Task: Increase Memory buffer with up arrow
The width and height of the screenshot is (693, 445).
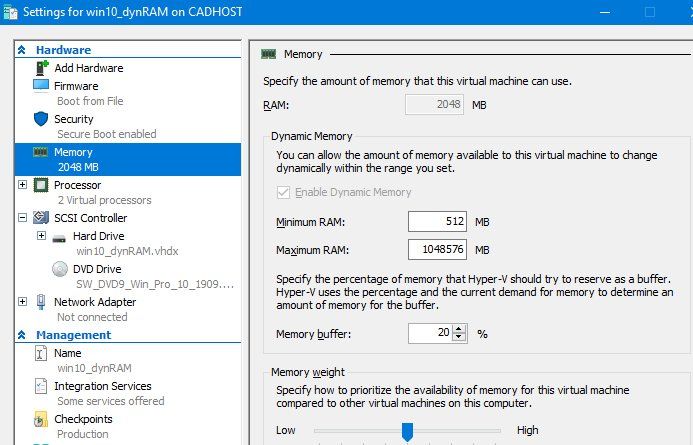Action: coord(459,329)
